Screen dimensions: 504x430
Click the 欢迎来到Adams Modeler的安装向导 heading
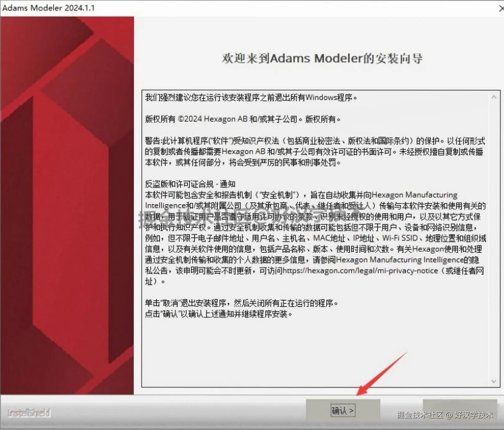322,59
